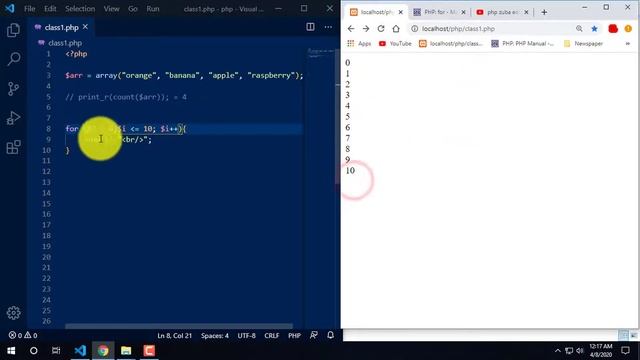
Task: Open Run and Debug view
Action: click(13, 118)
